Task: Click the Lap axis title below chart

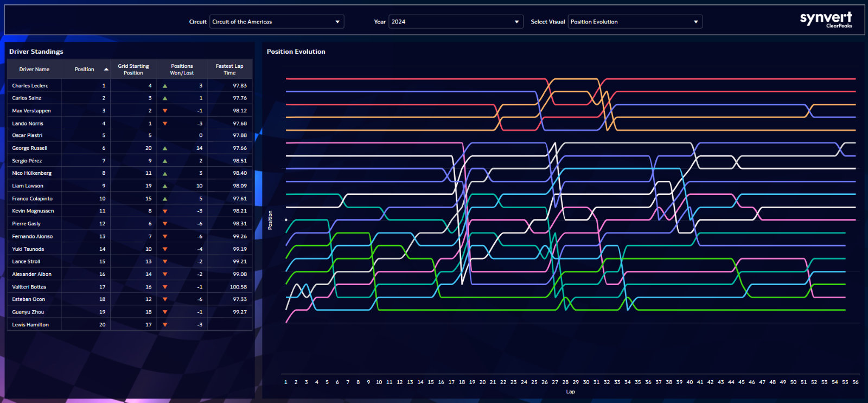Action: coord(571,392)
